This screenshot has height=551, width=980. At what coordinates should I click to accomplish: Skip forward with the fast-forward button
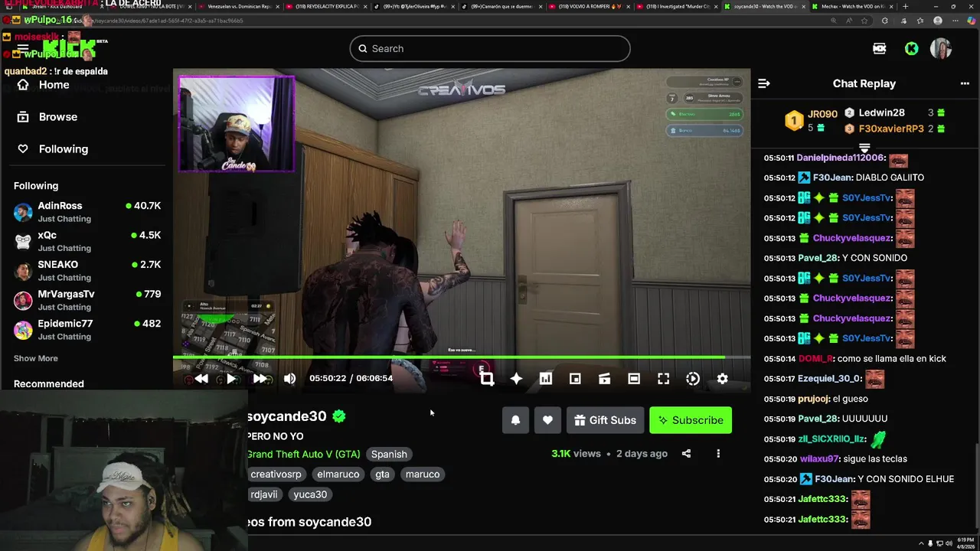point(260,379)
